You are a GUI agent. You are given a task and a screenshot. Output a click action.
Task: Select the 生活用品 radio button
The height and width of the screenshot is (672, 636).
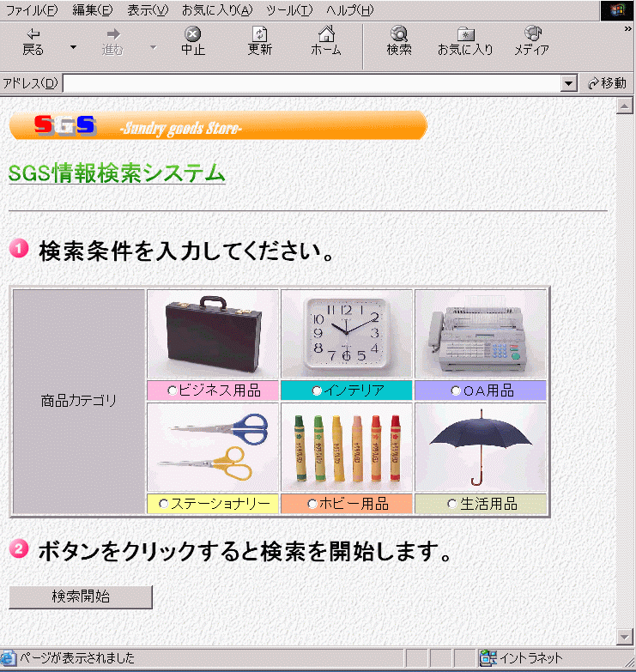click(x=452, y=504)
